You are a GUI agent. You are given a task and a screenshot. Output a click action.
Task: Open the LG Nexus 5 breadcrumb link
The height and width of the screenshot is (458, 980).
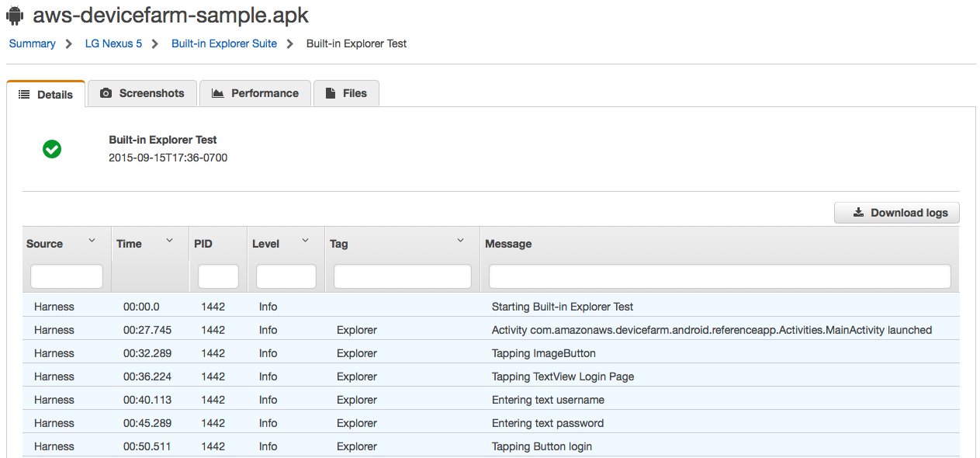pos(113,43)
